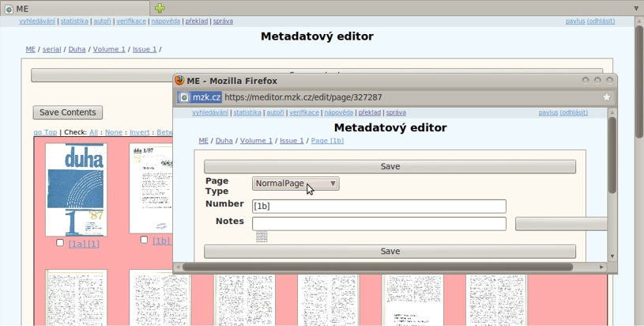Tick the checkbox for page [1a] [1]
644x326 pixels.
[60, 243]
